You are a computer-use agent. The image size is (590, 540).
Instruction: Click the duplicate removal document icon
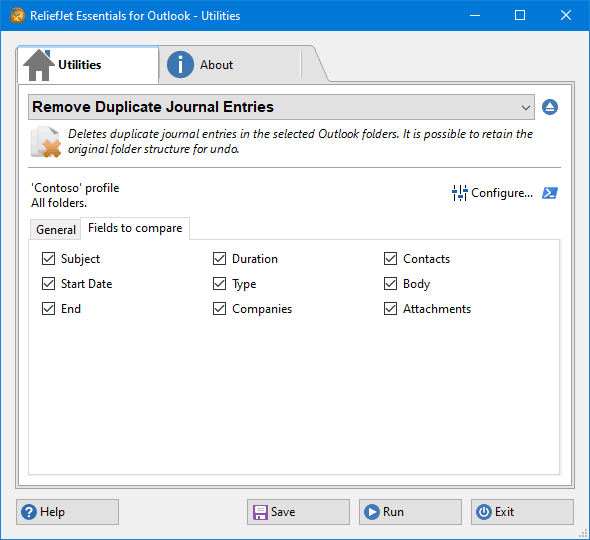click(x=46, y=142)
